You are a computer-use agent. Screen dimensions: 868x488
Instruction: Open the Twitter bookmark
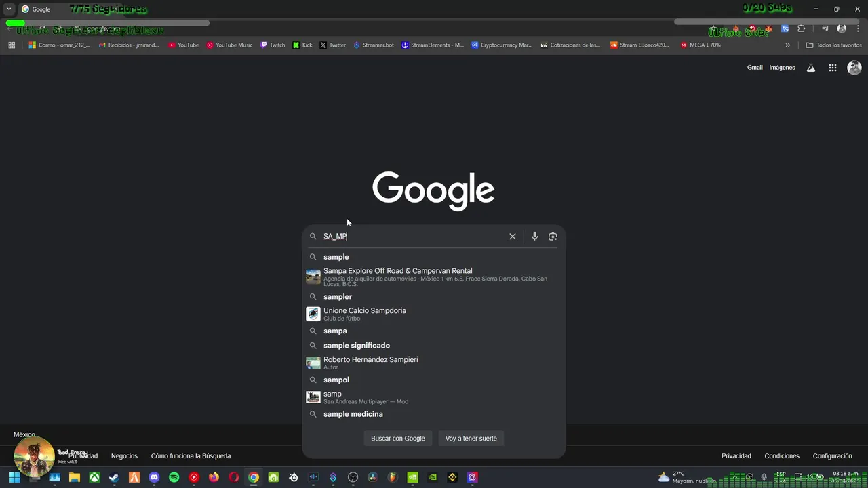click(x=333, y=45)
